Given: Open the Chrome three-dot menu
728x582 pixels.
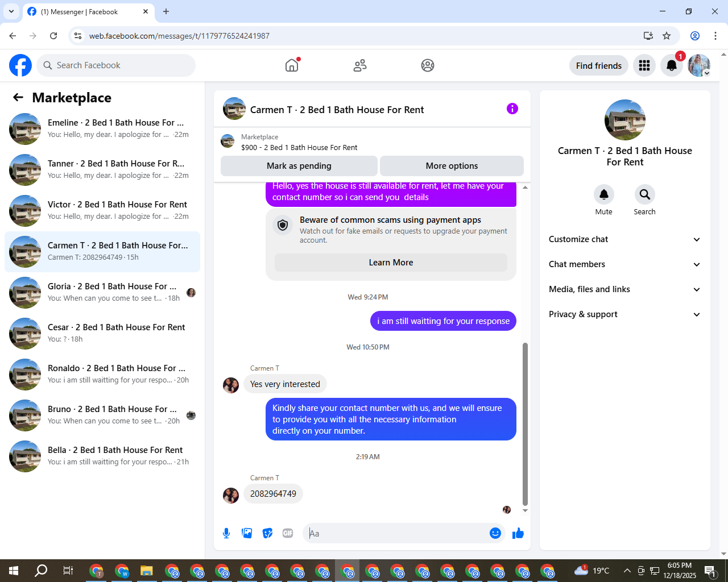Looking at the screenshot, I should (715, 36).
